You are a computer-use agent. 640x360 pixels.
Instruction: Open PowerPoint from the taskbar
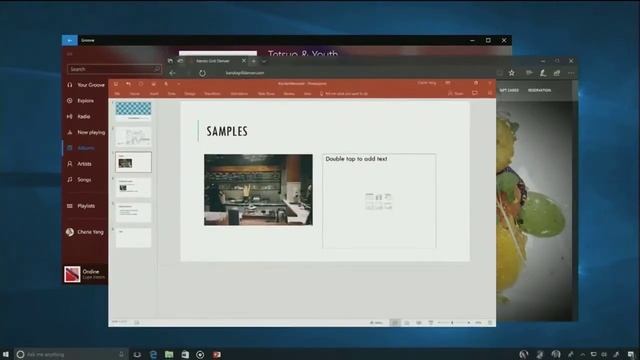click(x=217, y=354)
